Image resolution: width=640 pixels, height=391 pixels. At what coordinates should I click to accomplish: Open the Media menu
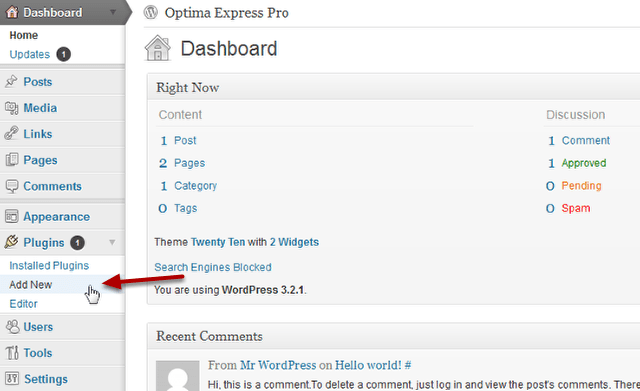[x=40, y=108]
